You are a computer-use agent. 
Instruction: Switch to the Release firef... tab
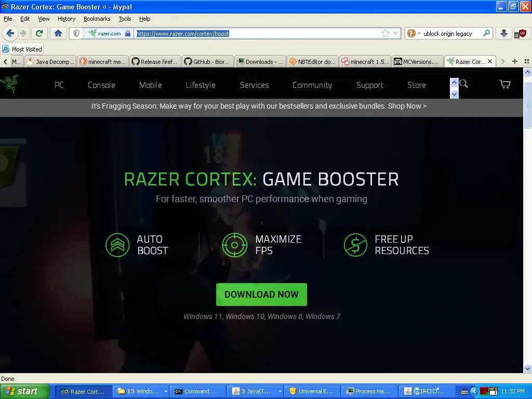pyautogui.click(x=155, y=61)
